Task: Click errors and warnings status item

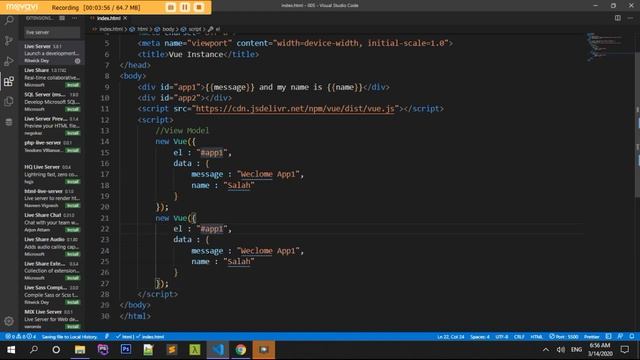Action: [x=20, y=337]
